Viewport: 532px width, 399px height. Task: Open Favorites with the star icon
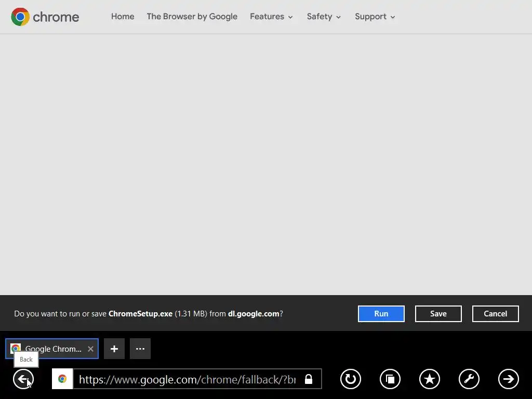430,379
